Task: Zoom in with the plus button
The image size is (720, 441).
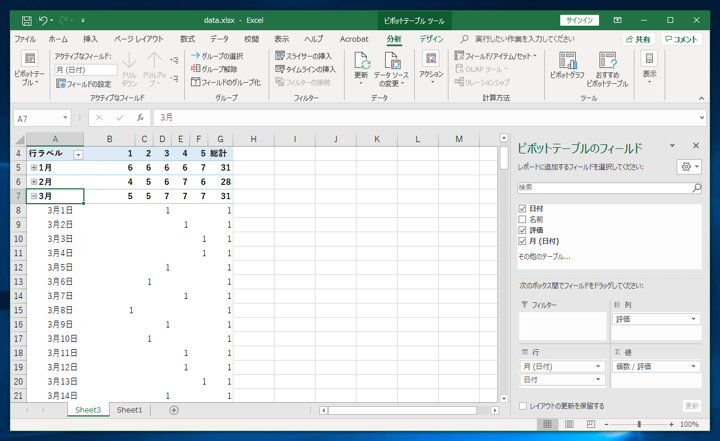Action: click(x=671, y=424)
